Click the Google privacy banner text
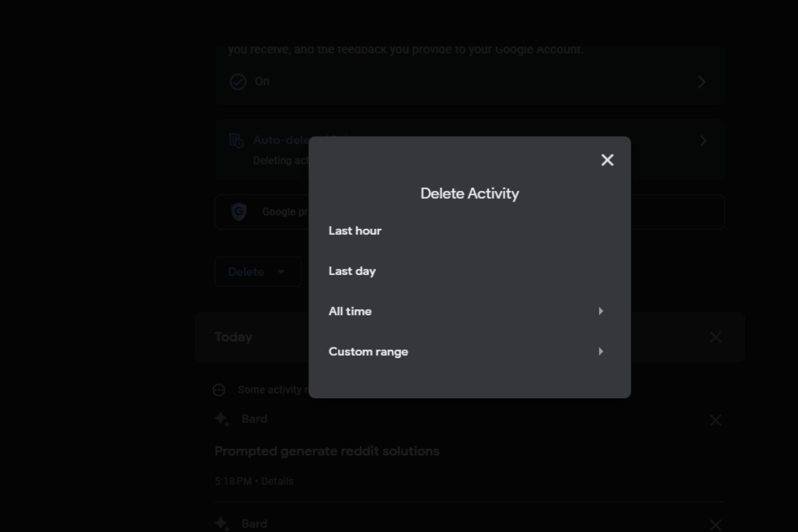 tap(286, 212)
